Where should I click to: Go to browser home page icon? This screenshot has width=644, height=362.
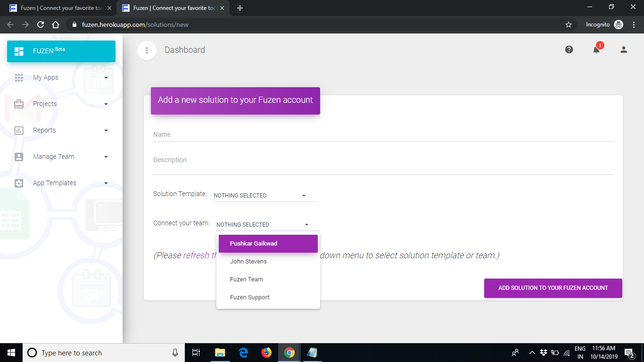(x=56, y=25)
